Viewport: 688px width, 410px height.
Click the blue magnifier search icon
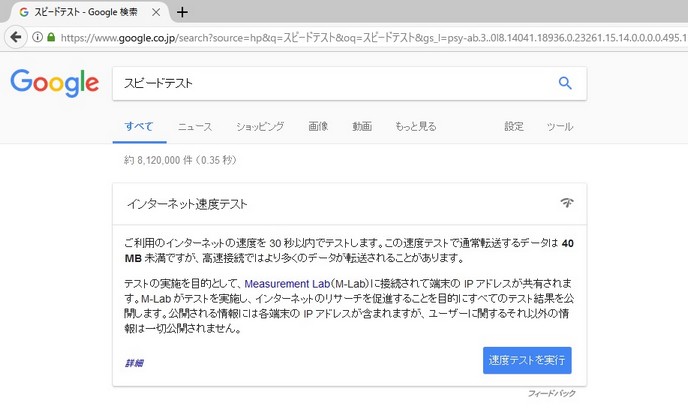(565, 83)
